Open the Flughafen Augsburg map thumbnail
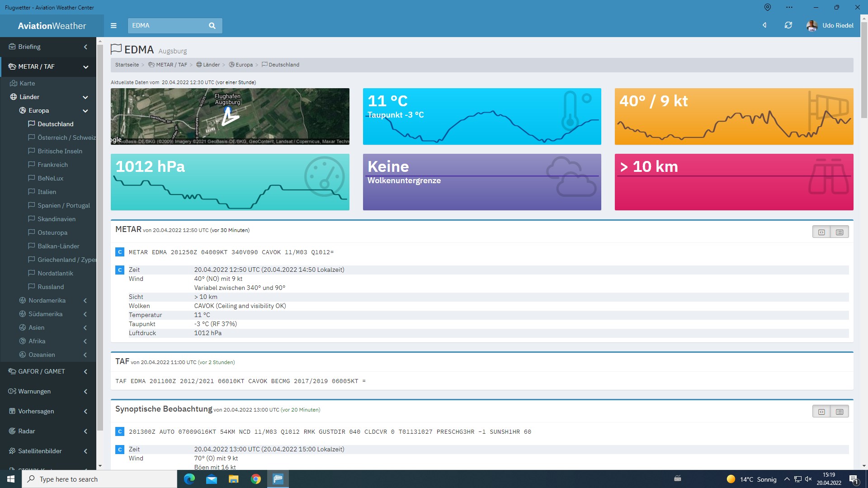The height and width of the screenshot is (488, 868). pyautogui.click(x=230, y=116)
